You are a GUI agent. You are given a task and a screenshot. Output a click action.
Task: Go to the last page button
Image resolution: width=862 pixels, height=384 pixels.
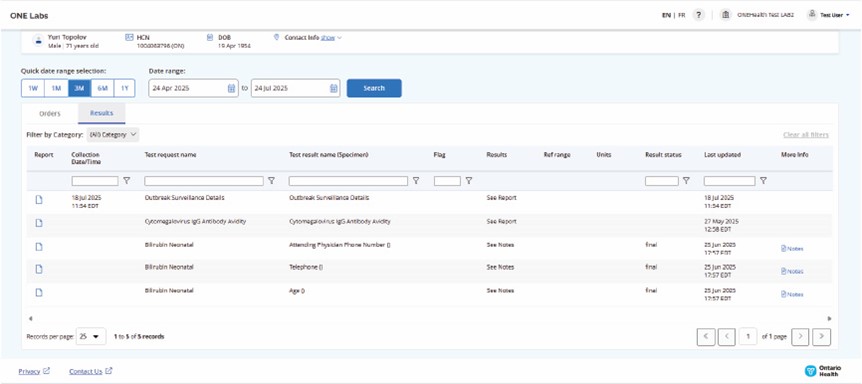click(821, 337)
